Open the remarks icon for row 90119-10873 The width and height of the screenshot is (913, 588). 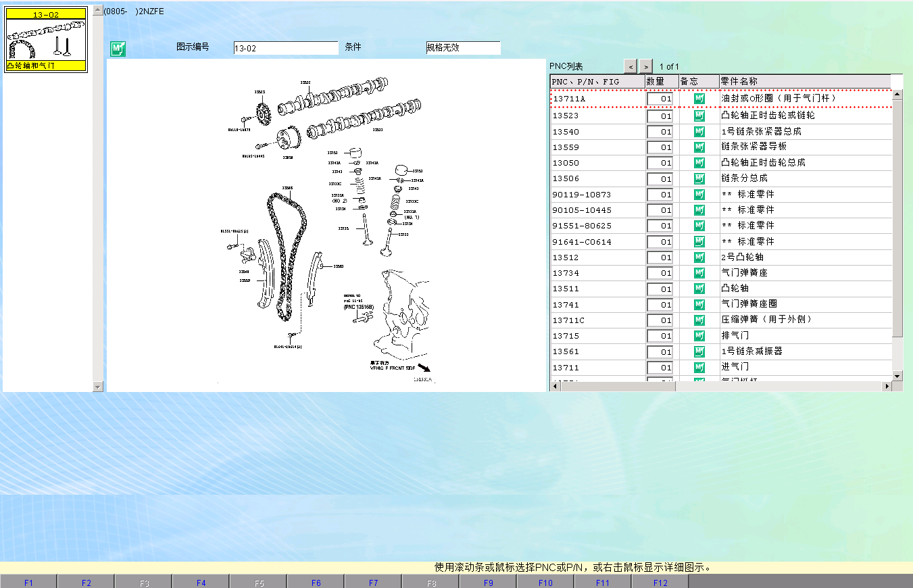[699, 195]
